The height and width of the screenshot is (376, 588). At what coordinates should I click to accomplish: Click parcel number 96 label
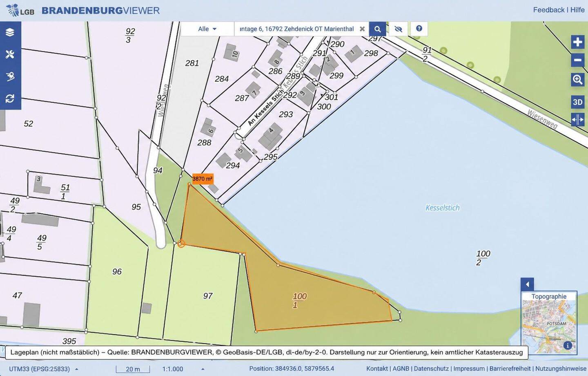[117, 271]
